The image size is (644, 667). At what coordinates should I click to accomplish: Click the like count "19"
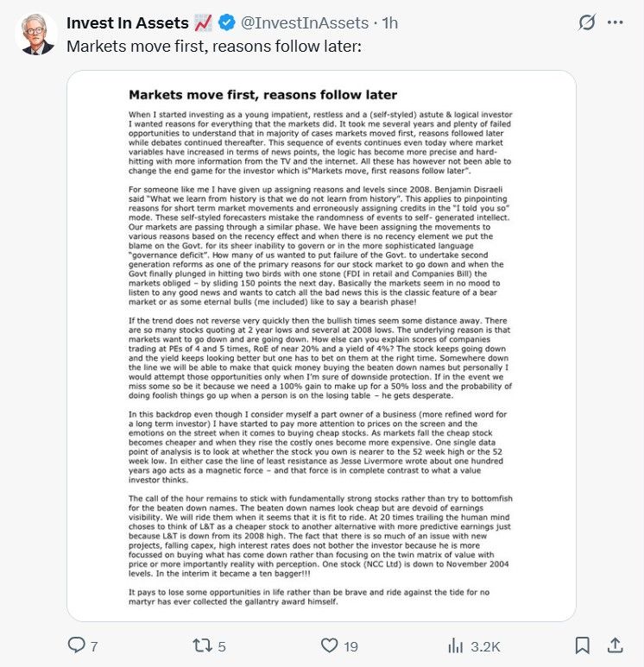click(350, 647)
